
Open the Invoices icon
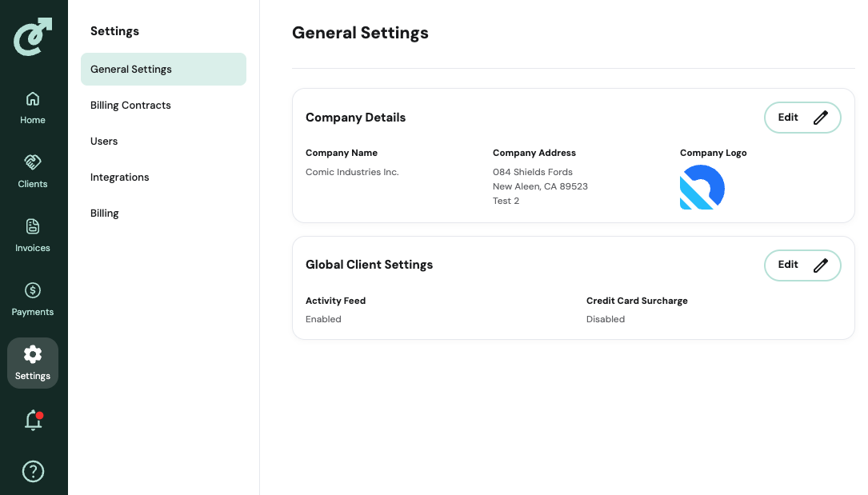33,226
